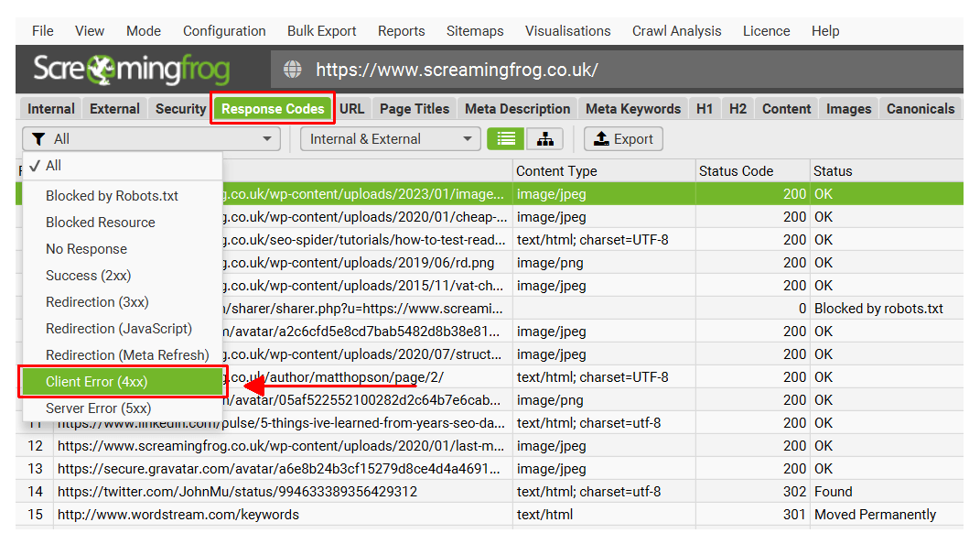Filter by No Response

pyautogui.click(x=123, y=249)
